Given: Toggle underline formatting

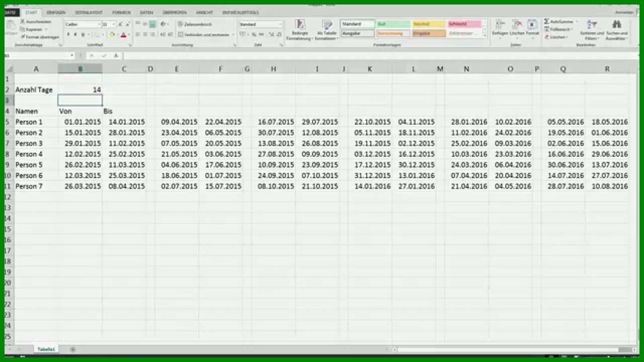Looking at the screenshot, I should pyautogui.click(x=83, y=35).
